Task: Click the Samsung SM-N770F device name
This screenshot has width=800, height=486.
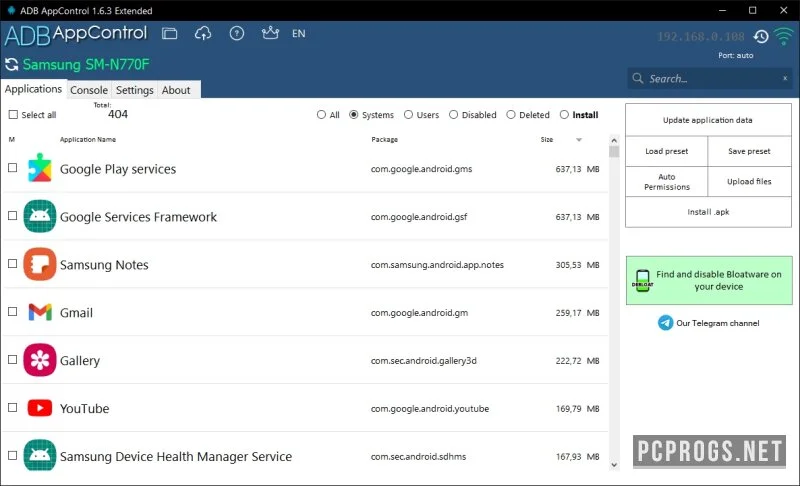Action: point(86,65)
